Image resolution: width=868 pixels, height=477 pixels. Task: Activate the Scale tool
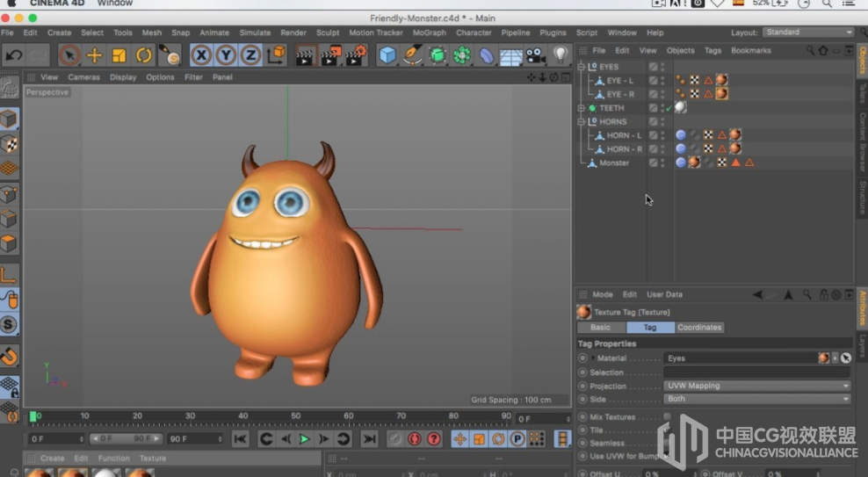click(119, 55)
